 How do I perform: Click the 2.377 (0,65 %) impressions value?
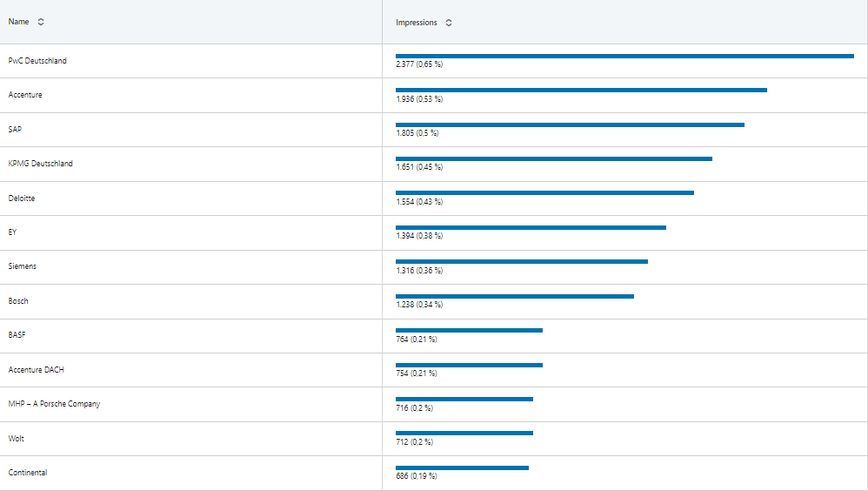[419, 64]
